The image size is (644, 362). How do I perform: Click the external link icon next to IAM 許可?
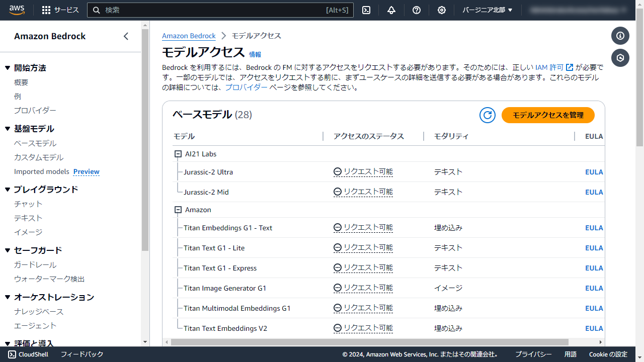point(570,67)
